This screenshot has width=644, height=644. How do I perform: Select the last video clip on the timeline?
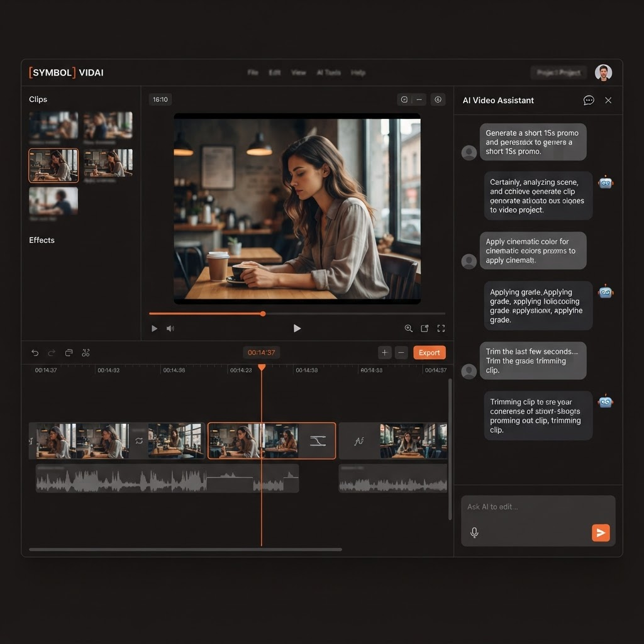point(392,441)
